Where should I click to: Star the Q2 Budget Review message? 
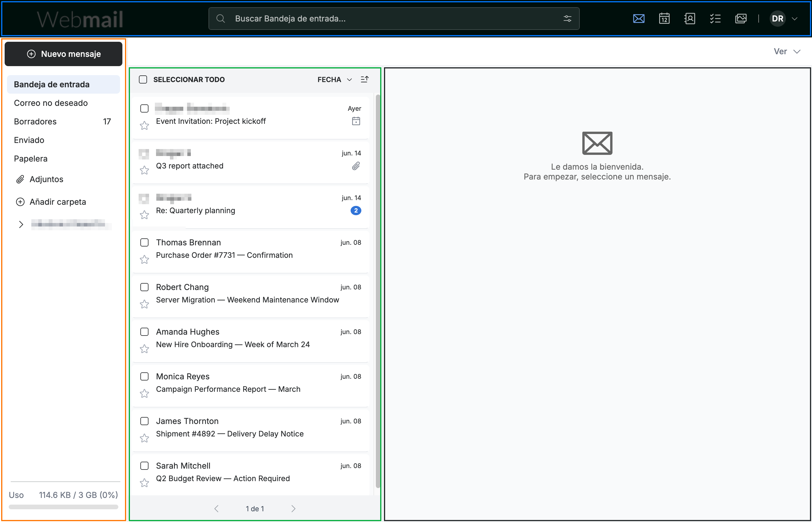point(144,483)
